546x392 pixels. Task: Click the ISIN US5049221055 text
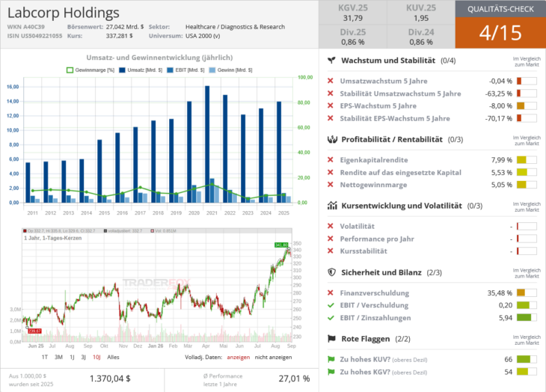(x=35, y=36)
